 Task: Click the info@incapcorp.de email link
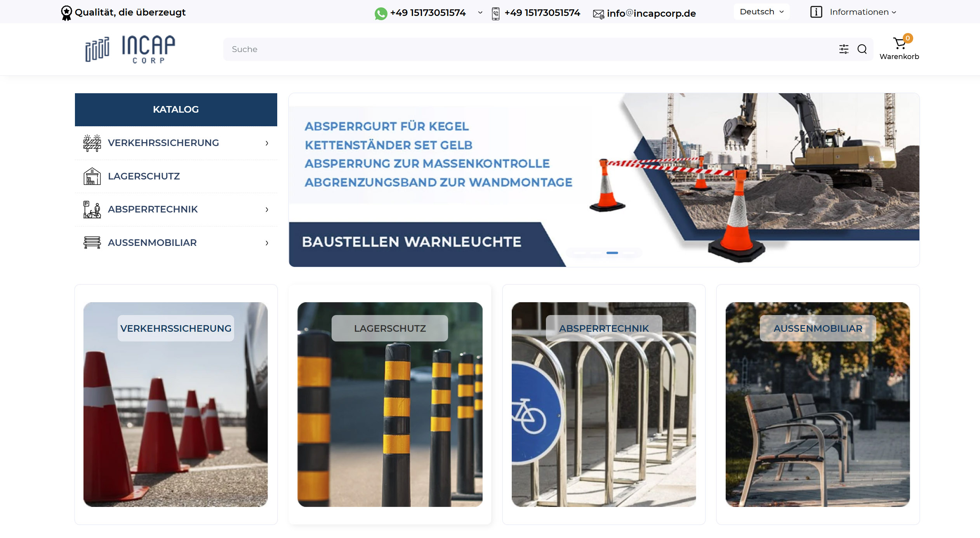click(x=651, y=14)
